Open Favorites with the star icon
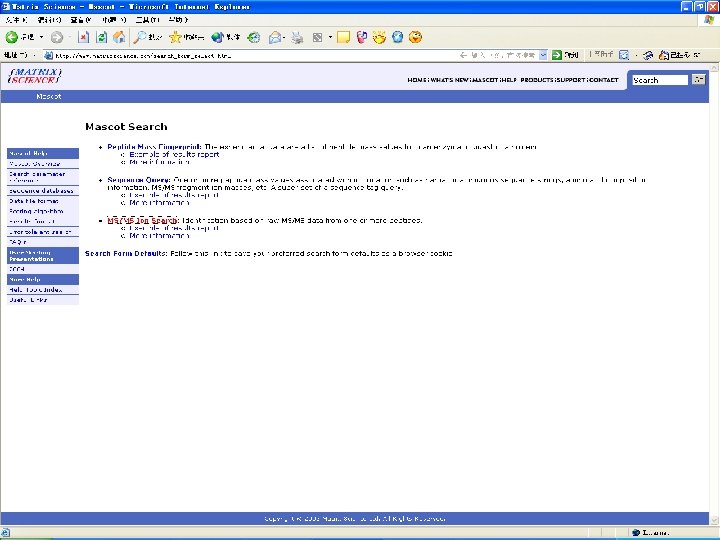Image resolution: width=720 pixels, height=540 pixels. click(186, 37)
